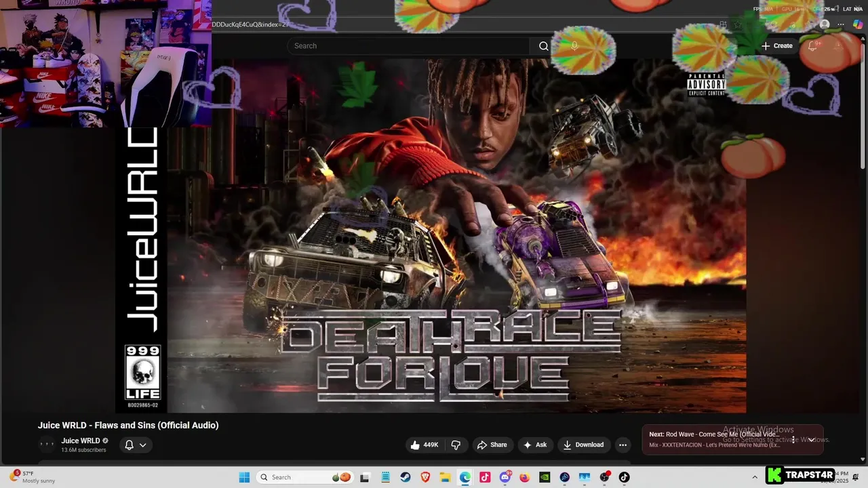Image resolution: width=868 pixels, height=488 pixels.
Task: Open NVIDIA app from taskbar
Action: tap(545, 477)
